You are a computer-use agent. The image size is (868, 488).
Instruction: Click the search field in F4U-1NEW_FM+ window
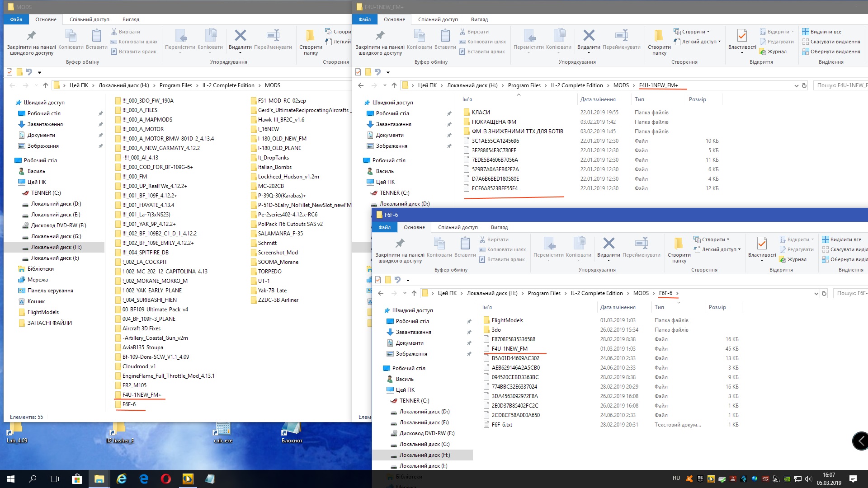coord(840,85)
